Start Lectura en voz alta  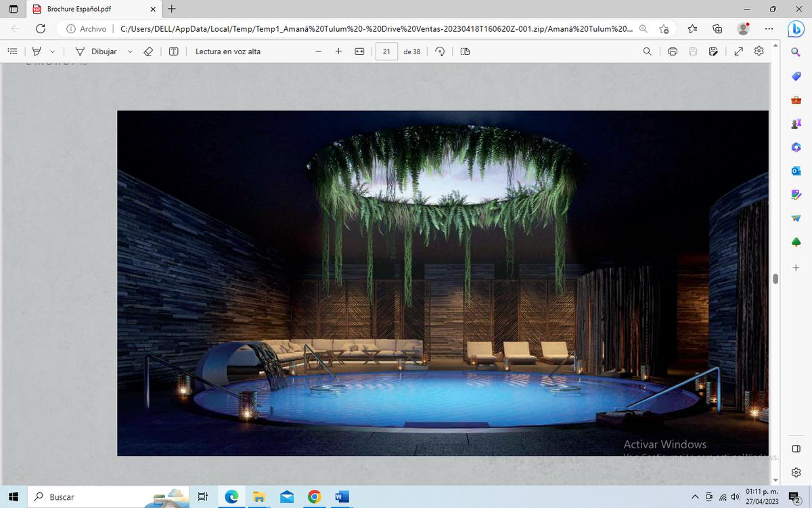[228, 51]
